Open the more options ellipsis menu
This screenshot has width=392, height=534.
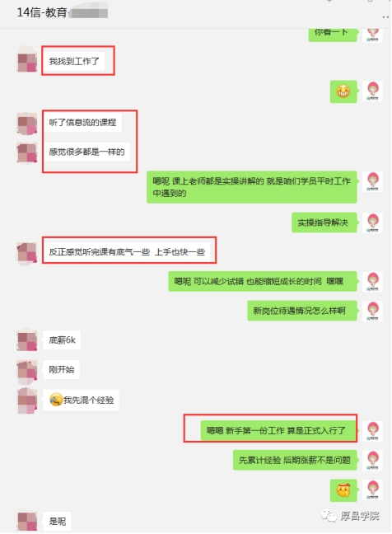385,16
